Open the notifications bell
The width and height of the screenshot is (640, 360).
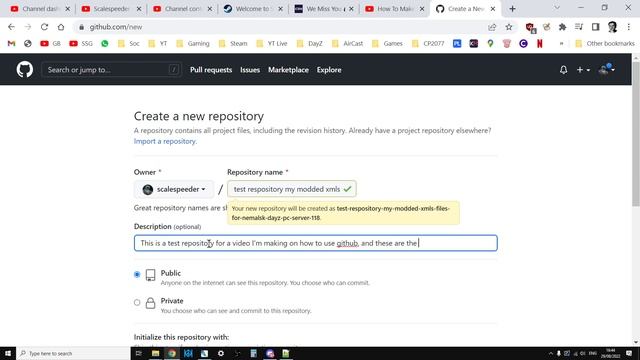point(563,70)
